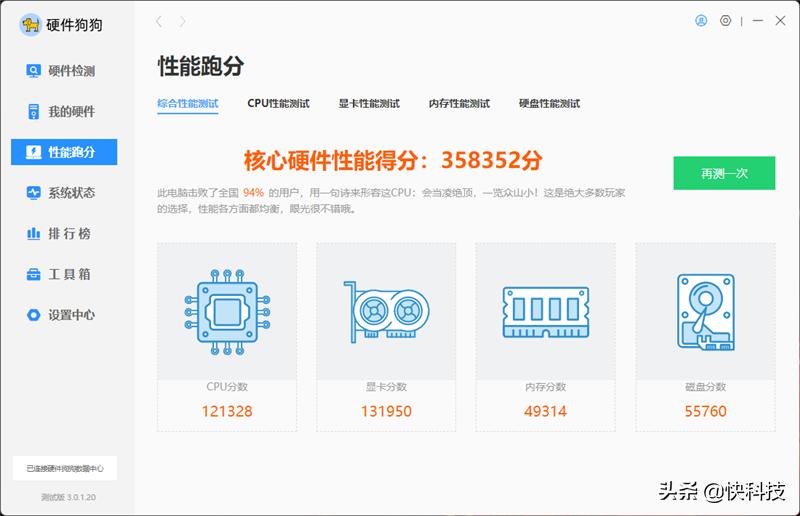The height and width of the screenshot is (516, 800).
Task: Click the benchmark lightning icon in sidebar
Action: click(x=33, y=152)
